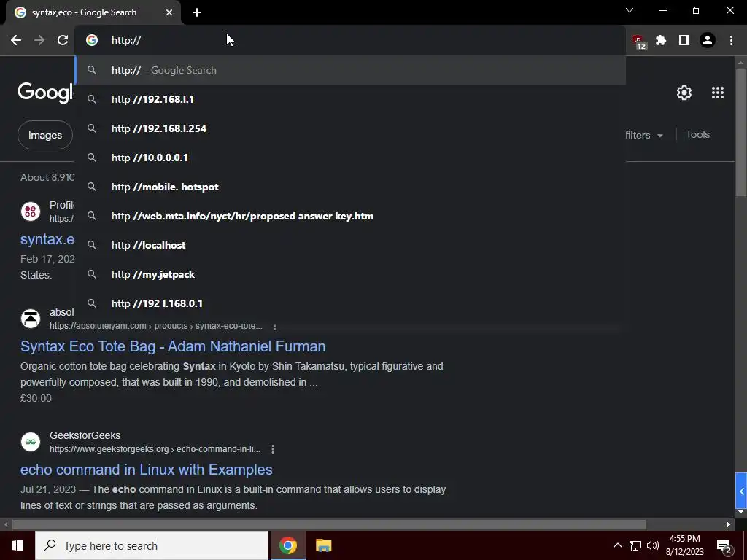Viewport: 747px width, 560px height.
Task: Open the Windows Start menu
Action: (18, 545)
